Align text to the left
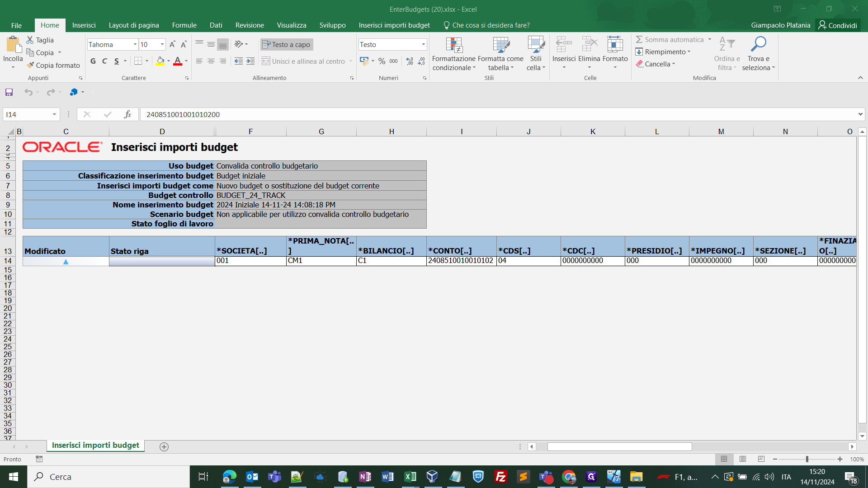Image resolution: width=868 pixels, height=488 pixels. click(x=199, y=61)
